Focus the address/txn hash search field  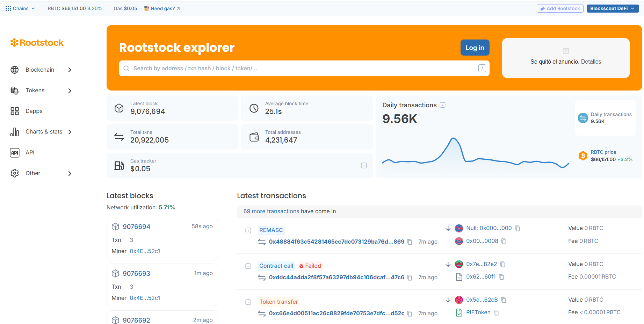click(x=304, y=69)
